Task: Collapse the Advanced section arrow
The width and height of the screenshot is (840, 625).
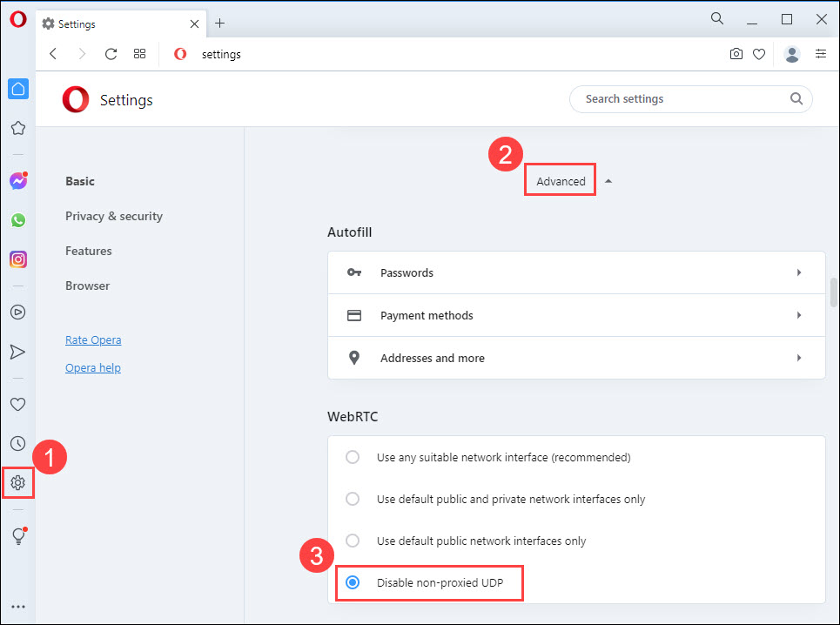Action: pos(608,182)
